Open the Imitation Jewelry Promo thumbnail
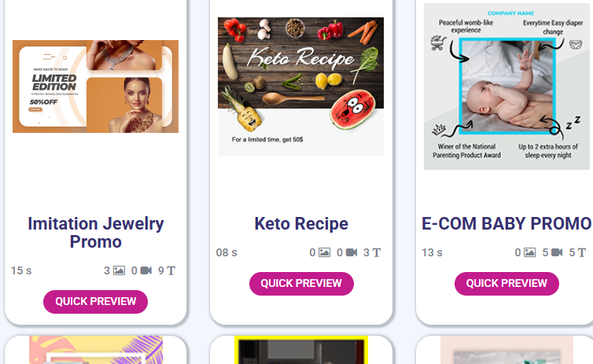The height and width of the screenshot is (364, 593). pos(96,86)
